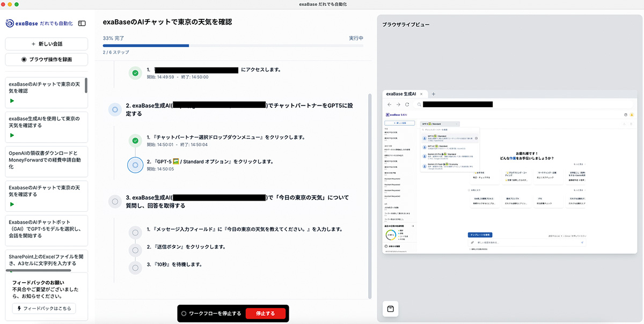The height and width of the screenshot is (324, 644).
Task: Select the step 3 pending circle
Action: (x=114, y=202)
